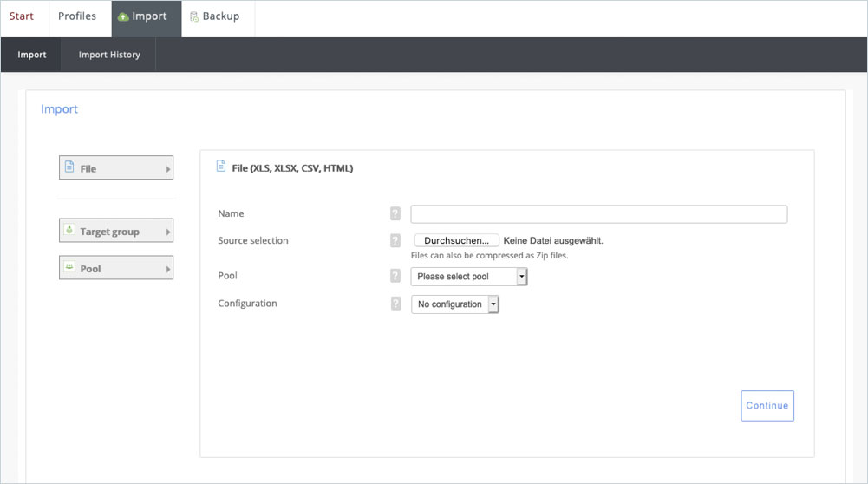868x484 pixels.
Task: Switch to the Profiles tab
Action: [x=77, y=16]
